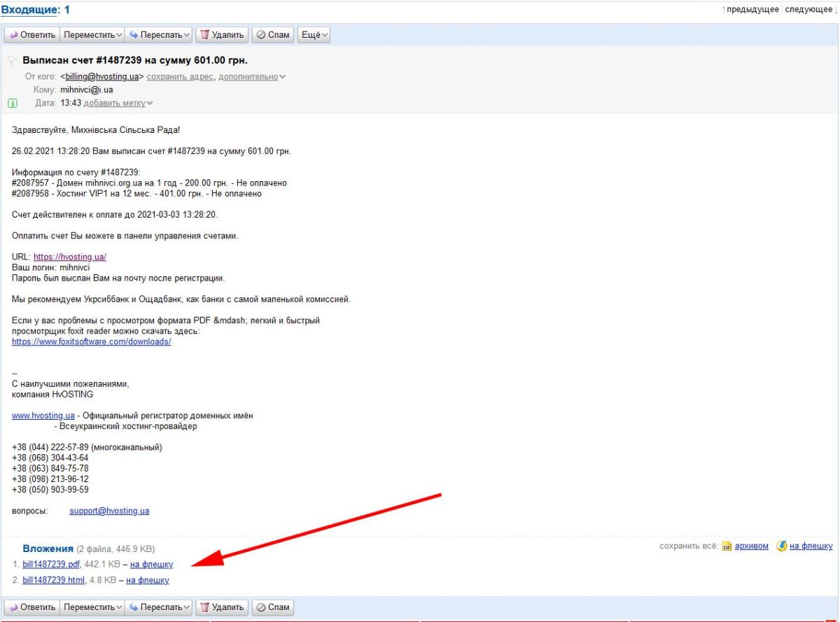Open the bottom Переслать dropdown
Image resolution: width=840 pixels, height=622 pixels.
(x=159, y=607)
